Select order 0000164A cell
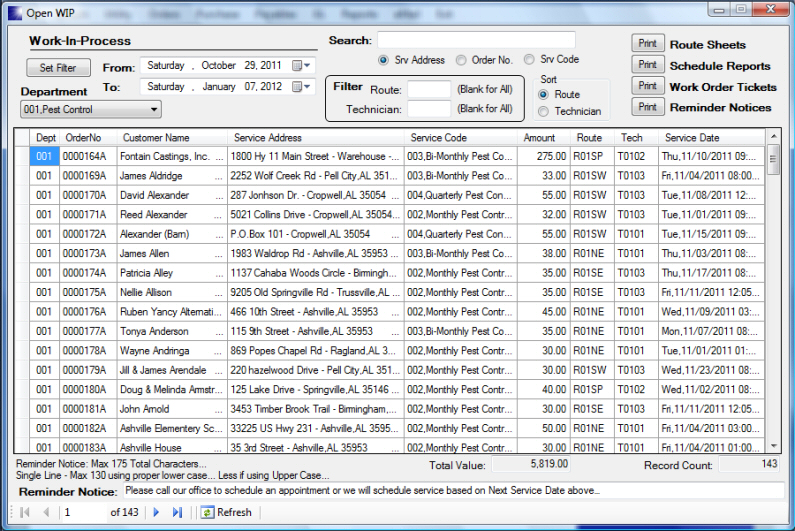This screenshot has height=531, width=795. click(88, 156)
